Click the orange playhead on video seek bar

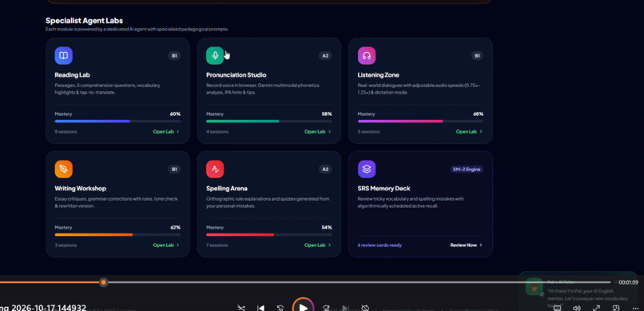(x=104, y=282)
